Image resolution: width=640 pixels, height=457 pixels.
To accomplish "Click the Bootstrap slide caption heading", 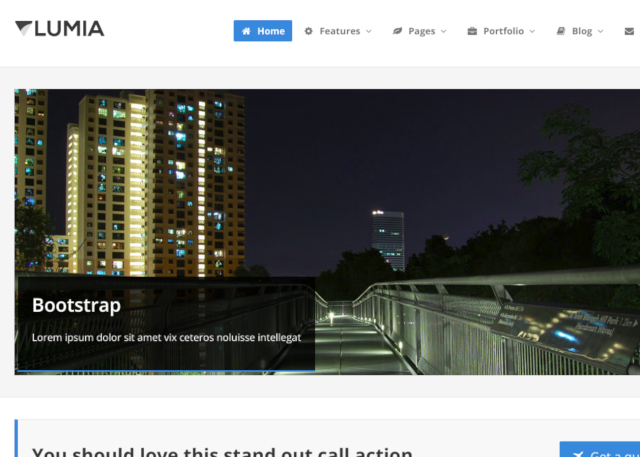I will (x=76, y=305).
